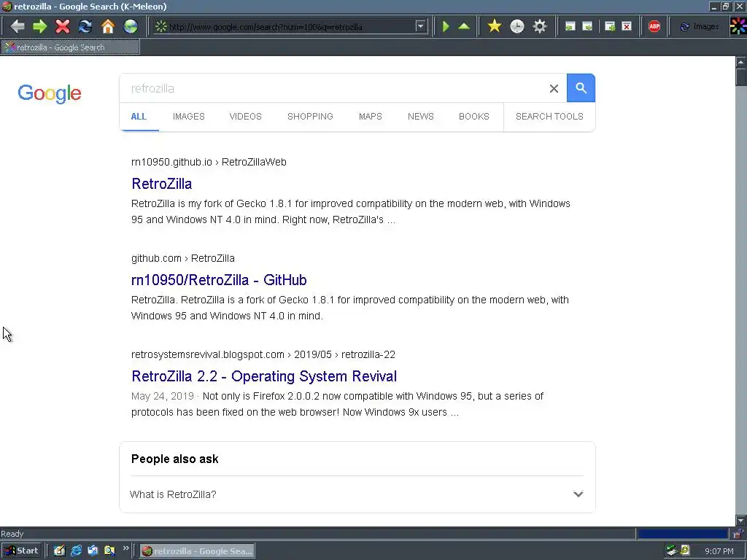Click the scrollbar up arrow
Screen dimensions: 747x560
coord(741,62)
